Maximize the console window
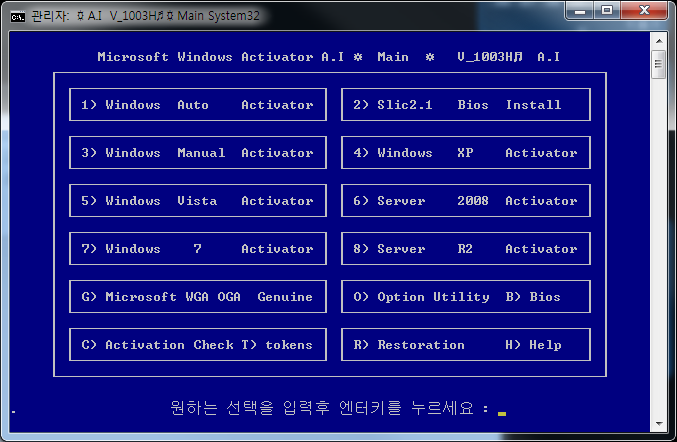Screen dimensions: 677x442 [x=607, y=10]
